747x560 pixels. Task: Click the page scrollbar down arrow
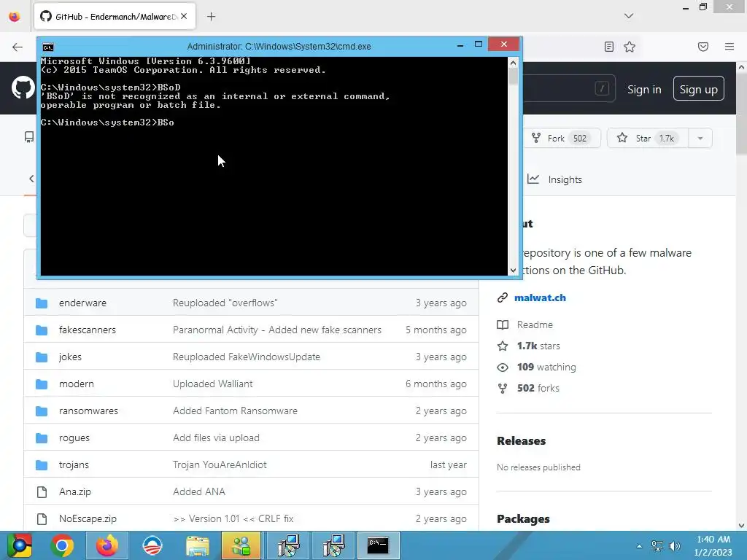pyautogui.click(x=741, y=525)
